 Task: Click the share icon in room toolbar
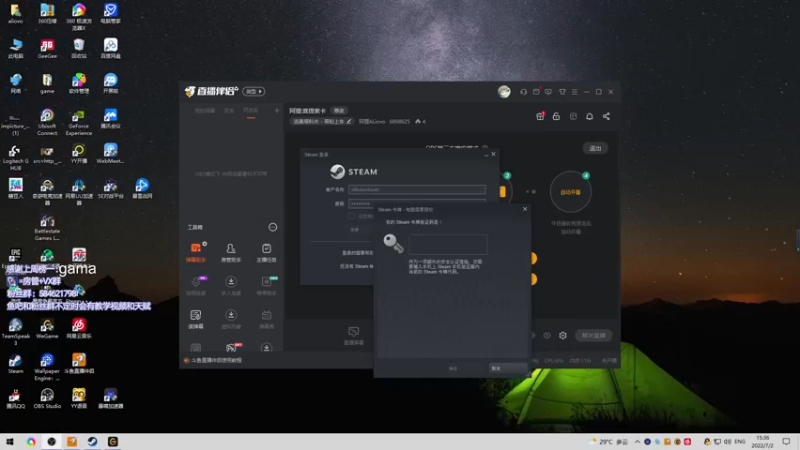[606, 116]
